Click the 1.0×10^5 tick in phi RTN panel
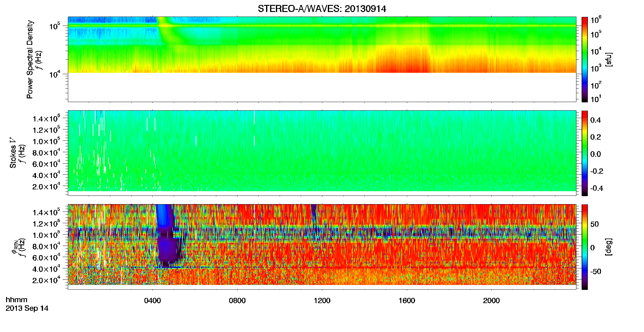The height and width of the screenshot is (332, 644). coord(46,235)
